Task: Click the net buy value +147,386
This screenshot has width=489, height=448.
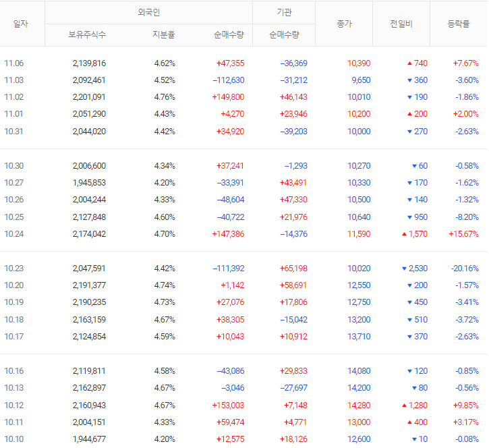Action: coord(228,233)
